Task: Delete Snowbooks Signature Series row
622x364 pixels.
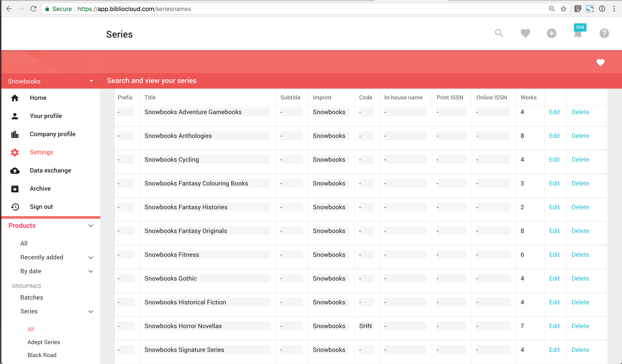Action: pyautogui.click(x=580, y=350)
